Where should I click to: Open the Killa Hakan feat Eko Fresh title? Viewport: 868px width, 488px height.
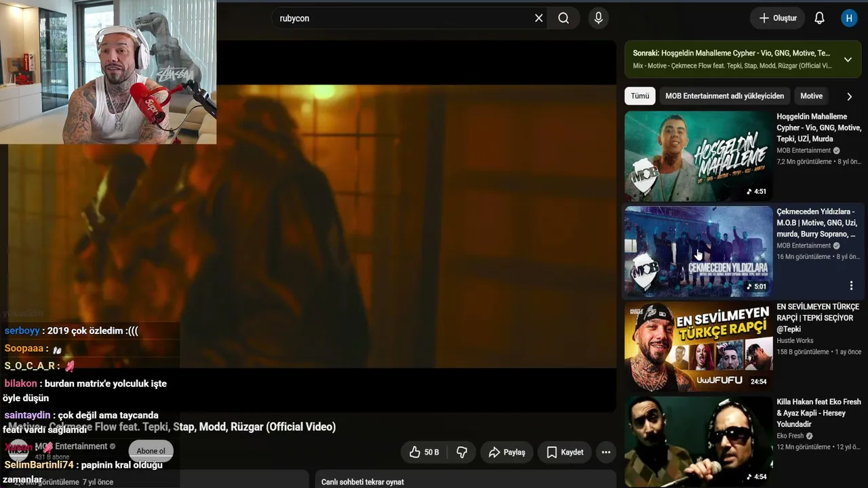tap(818, 413)
